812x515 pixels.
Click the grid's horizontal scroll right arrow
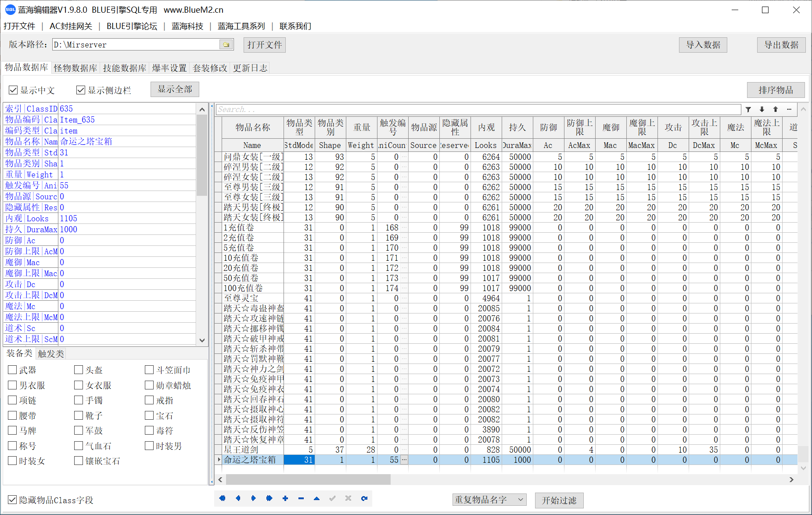pyautogui.click(x=791, y=479)
